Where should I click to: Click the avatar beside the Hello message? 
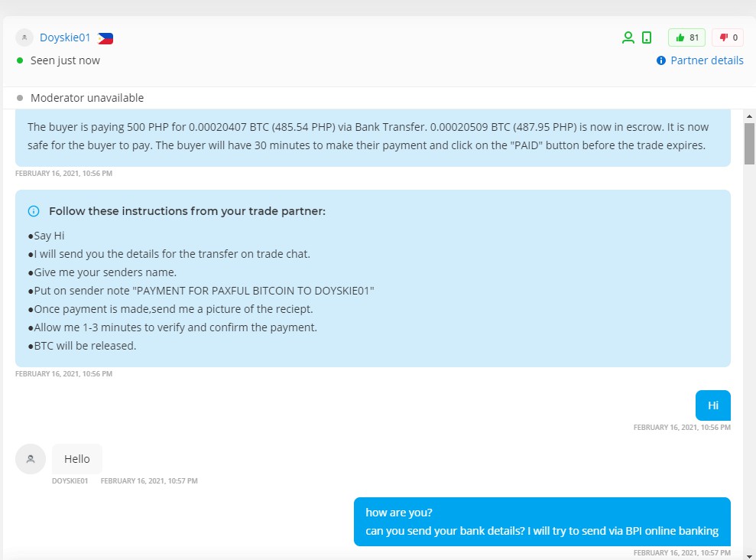[x=31, y=459]
